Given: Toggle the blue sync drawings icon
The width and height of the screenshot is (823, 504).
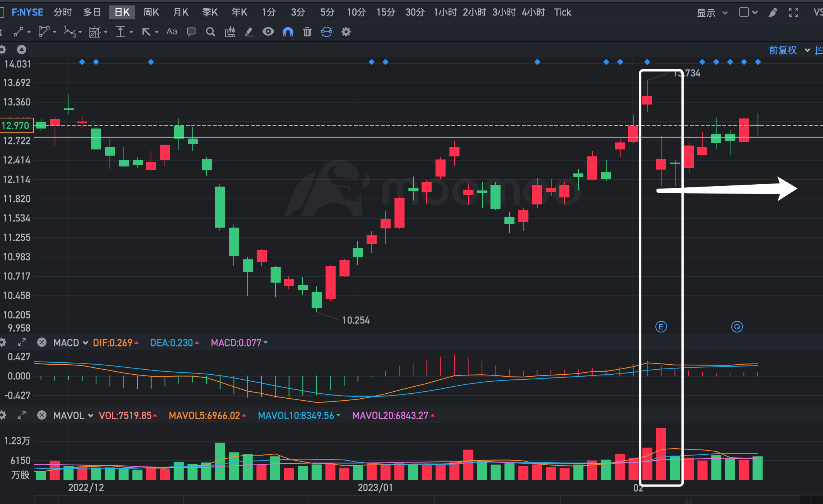Looking at the screenshot, I should click(327, 32).
